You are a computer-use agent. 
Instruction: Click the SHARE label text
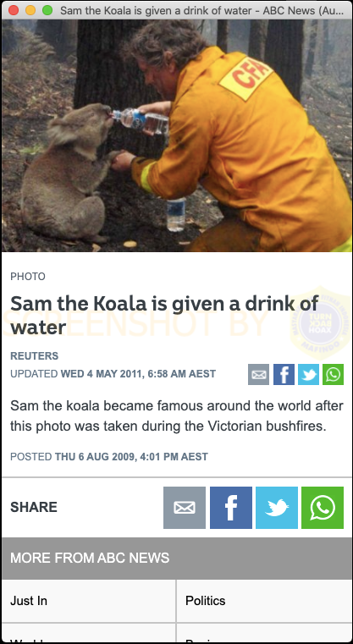(x=34, y=507)
